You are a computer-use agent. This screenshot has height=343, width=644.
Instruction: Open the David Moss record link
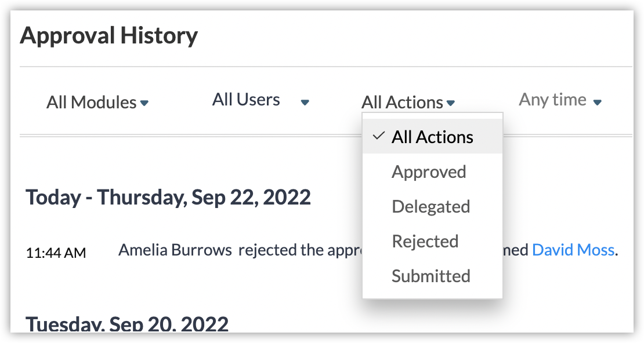[573, 250]
